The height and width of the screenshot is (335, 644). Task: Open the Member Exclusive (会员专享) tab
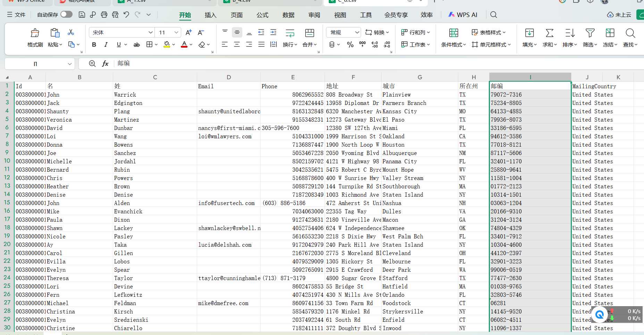[x=396, y=15]
